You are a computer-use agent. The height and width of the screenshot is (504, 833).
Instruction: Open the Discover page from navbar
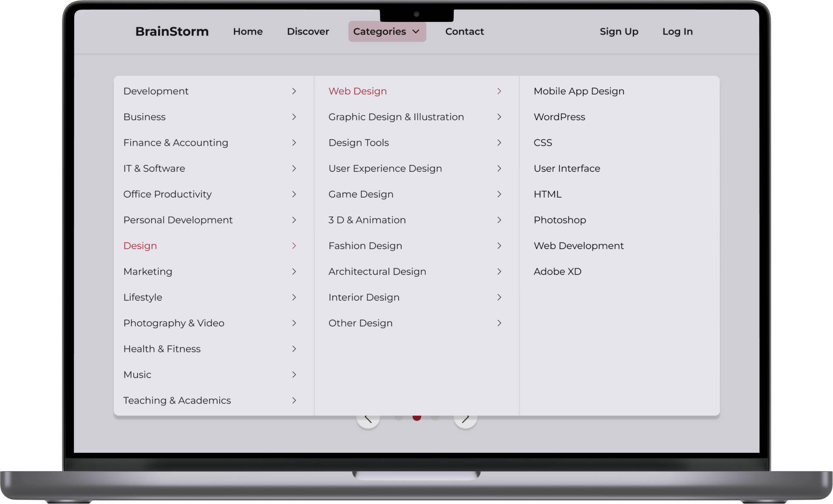click(x=308, y=31)
